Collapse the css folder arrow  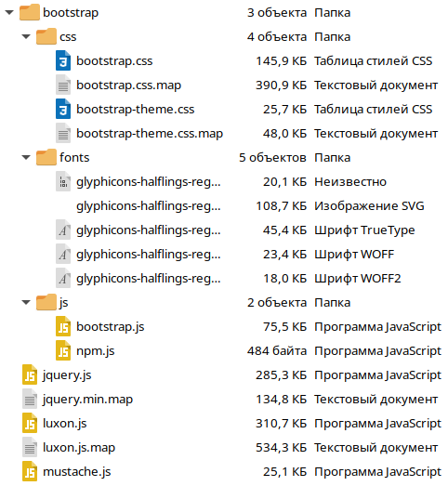[26, 36]
